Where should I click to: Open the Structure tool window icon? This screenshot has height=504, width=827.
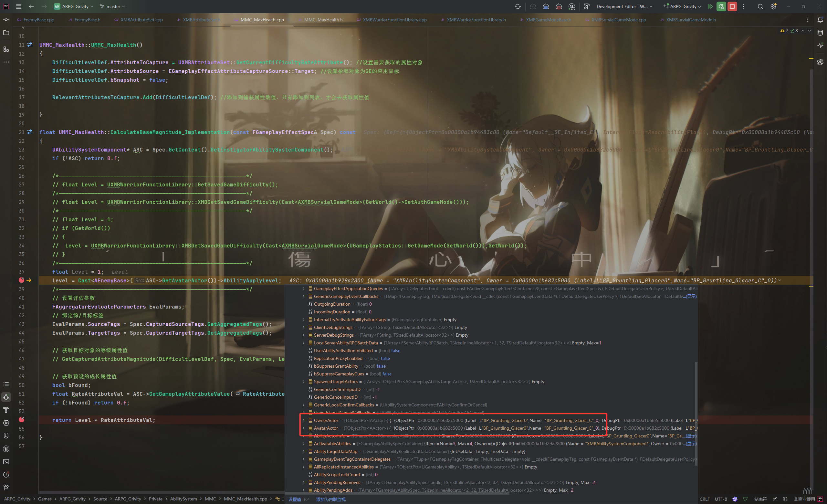[x=6, y=49]
